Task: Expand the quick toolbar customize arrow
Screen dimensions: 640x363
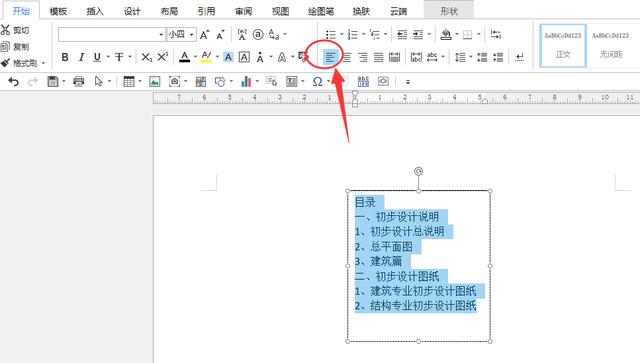Action: pos(407,82)
